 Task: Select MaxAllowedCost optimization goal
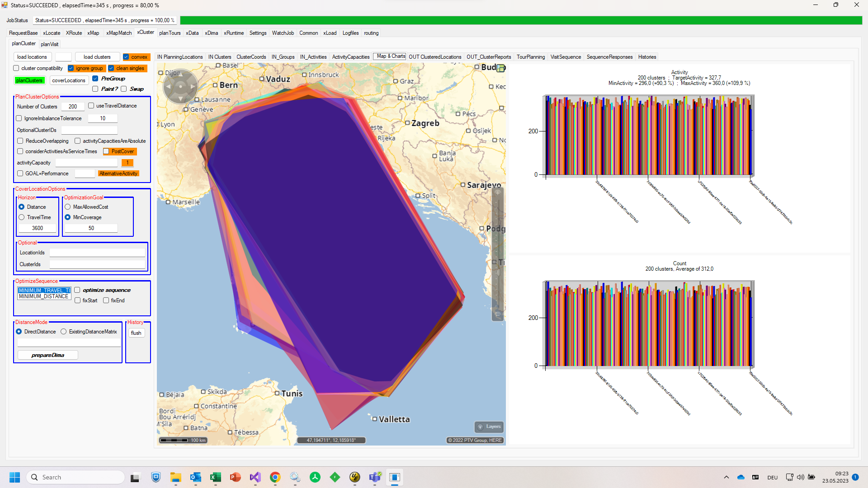(68, 207)
